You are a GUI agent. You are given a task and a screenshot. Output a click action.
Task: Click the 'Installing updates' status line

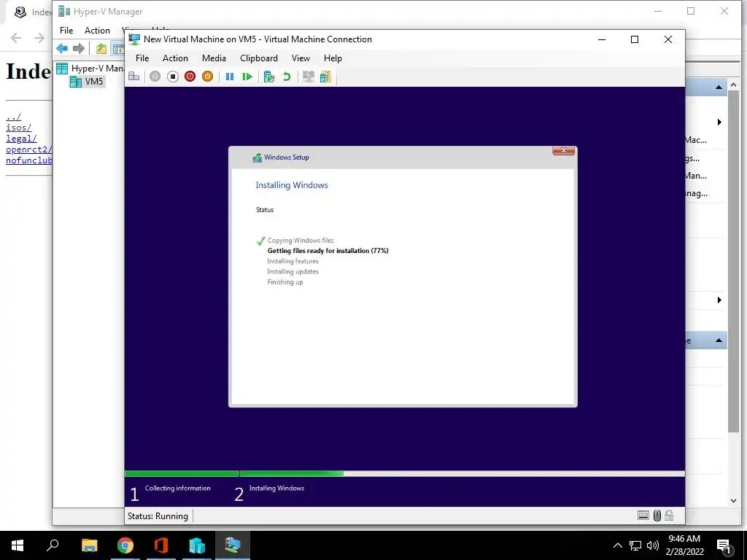tap(293, 271)
